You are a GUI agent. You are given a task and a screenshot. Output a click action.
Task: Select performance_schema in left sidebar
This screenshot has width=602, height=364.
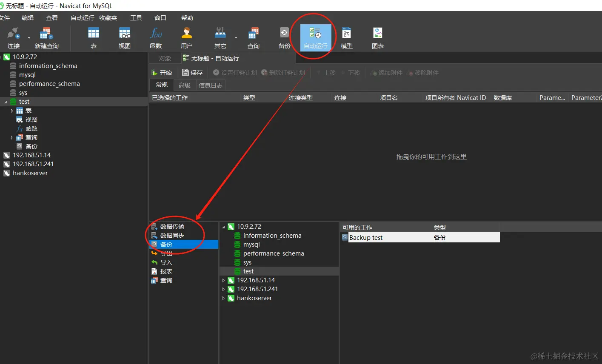[49, 84]
